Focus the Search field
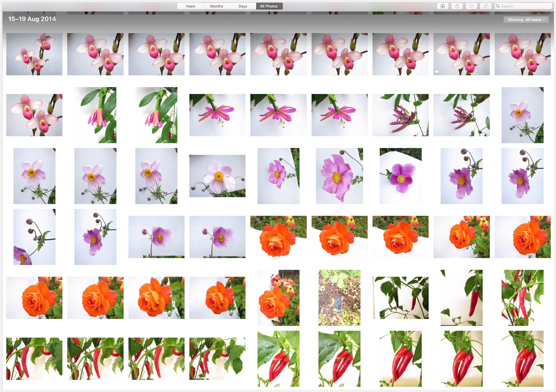 pos(523,6)
